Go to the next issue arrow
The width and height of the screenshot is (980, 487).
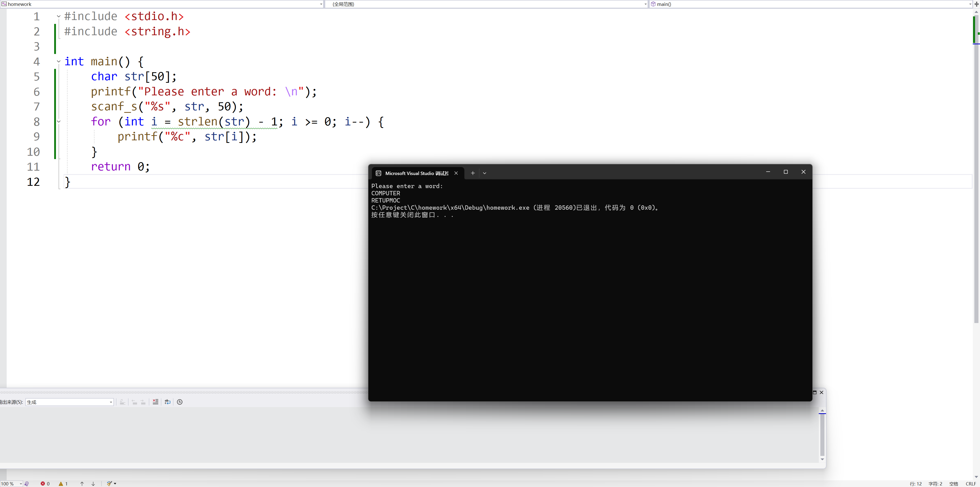point(93,484)
